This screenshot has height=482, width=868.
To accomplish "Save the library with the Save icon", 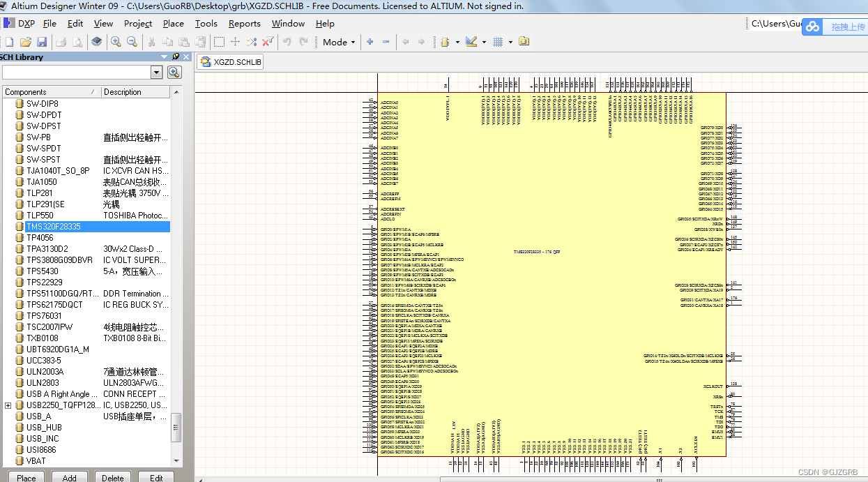I will 43,42.
